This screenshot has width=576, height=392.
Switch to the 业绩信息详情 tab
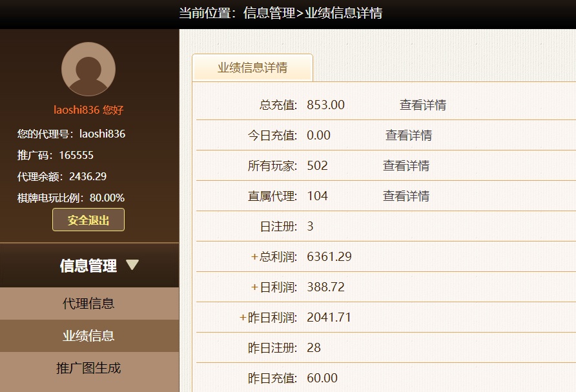click(251, 67)
